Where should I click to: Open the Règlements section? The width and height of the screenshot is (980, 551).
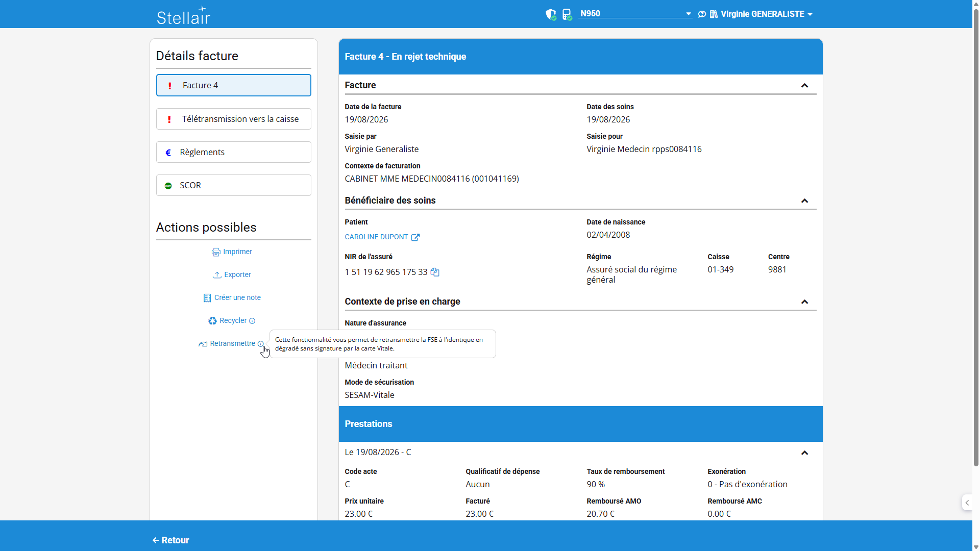233,152
